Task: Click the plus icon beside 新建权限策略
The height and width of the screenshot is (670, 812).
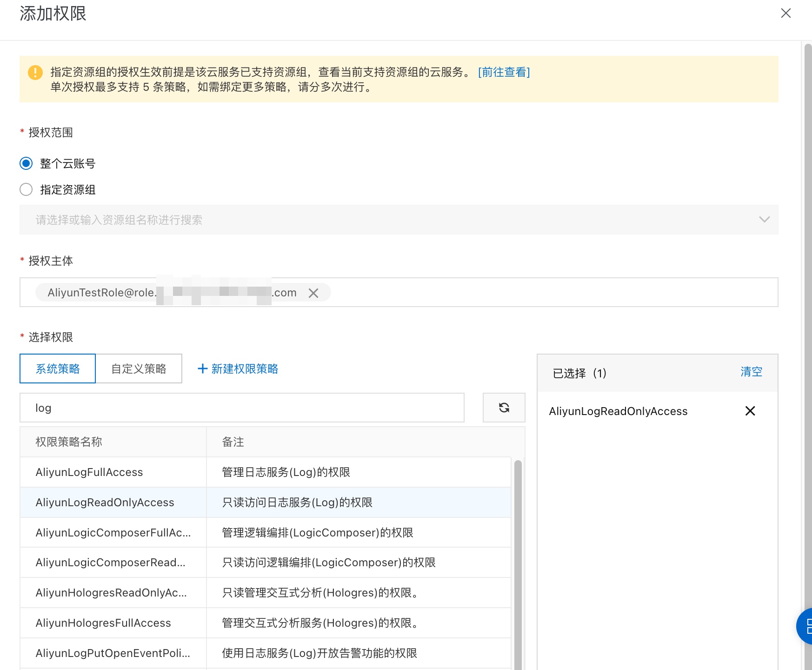Action: [202, 369]
